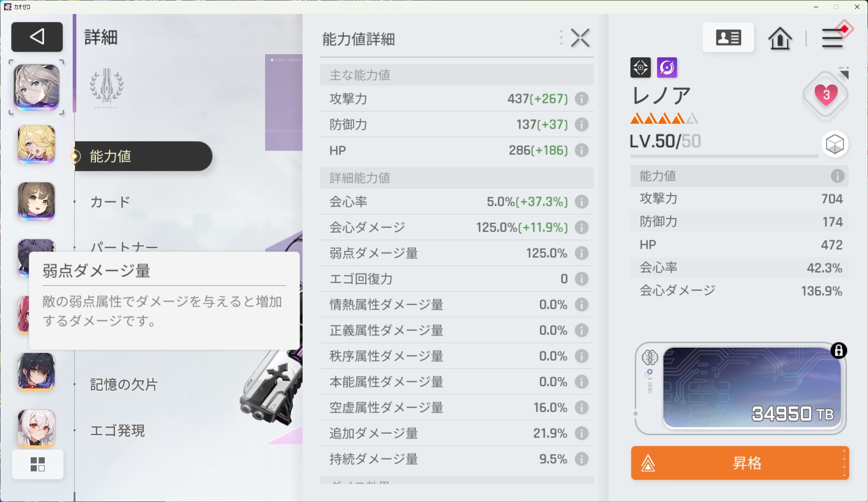Click the locked 34950 TB memory card
The height and width of the screenshot is (502, 868).
pyautogui.click(x=751, y=388)
